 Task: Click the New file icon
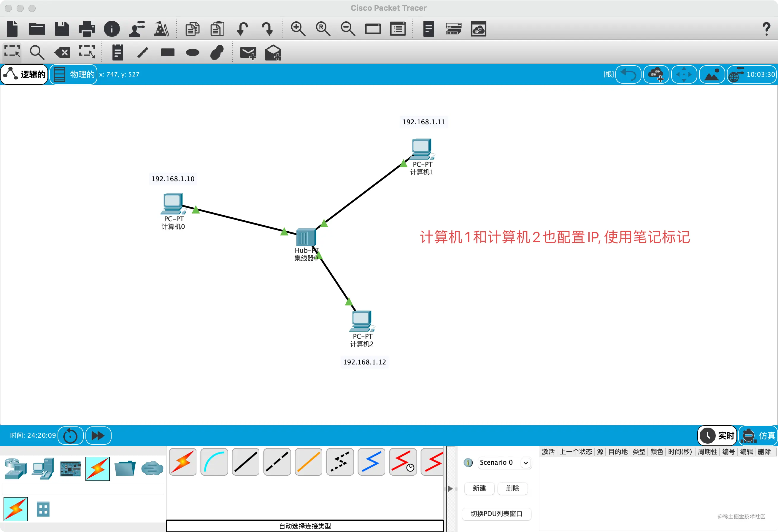[12, 29]
